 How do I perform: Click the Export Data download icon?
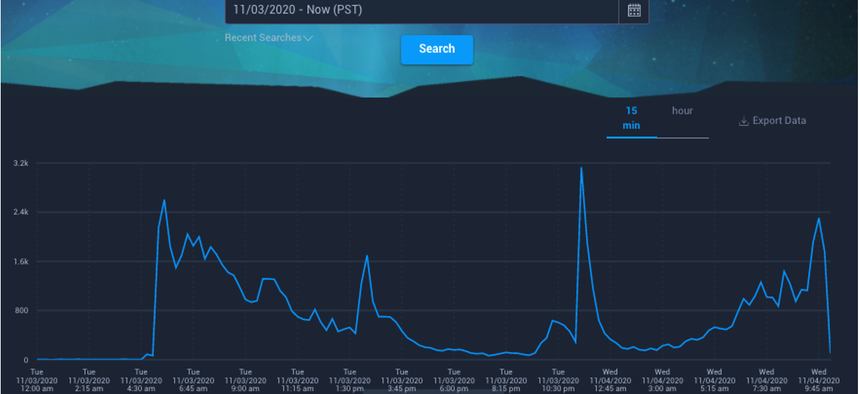[x=744, y=121]
